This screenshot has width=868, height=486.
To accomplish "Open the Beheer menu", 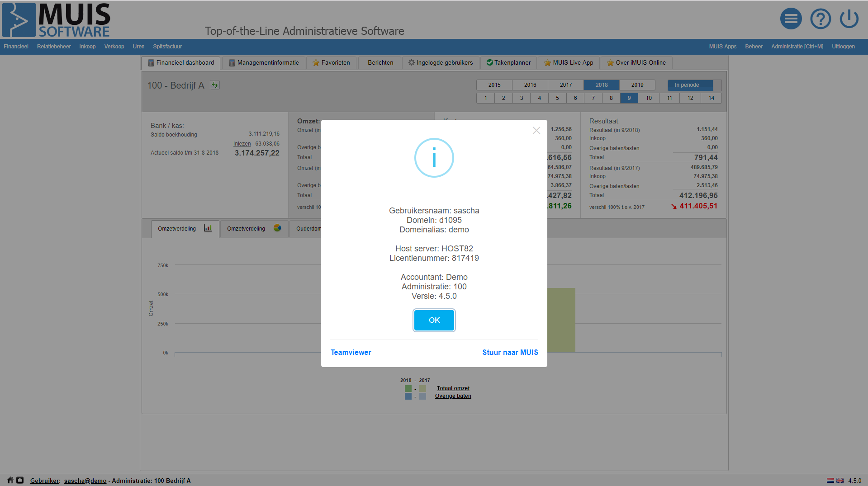I will (754, 47).
